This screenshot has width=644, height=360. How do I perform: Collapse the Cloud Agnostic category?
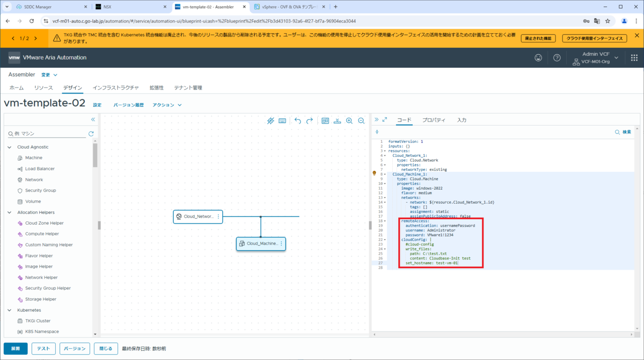(x=9, y=147)
